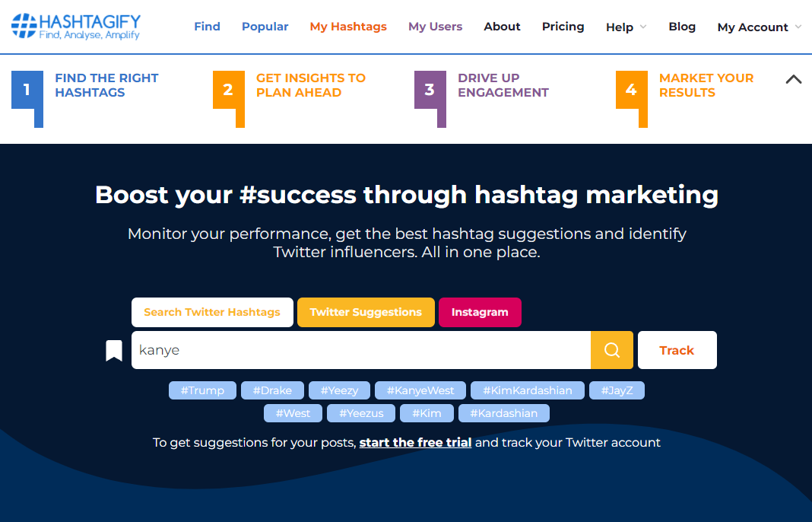Choose the #Yeezy suggestion tag
The width and height of the screenshot is (812, 522).
click(339, 390)
